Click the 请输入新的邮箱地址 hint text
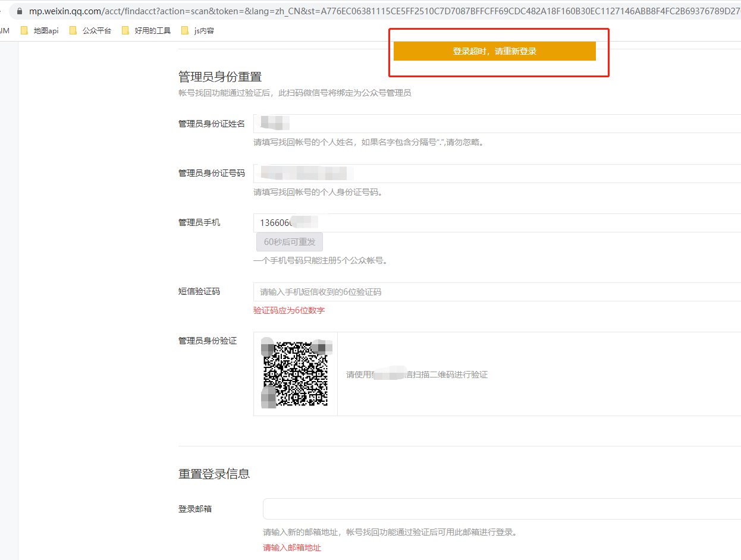This screenshot has height=560, width=741. tap(390, 532)
